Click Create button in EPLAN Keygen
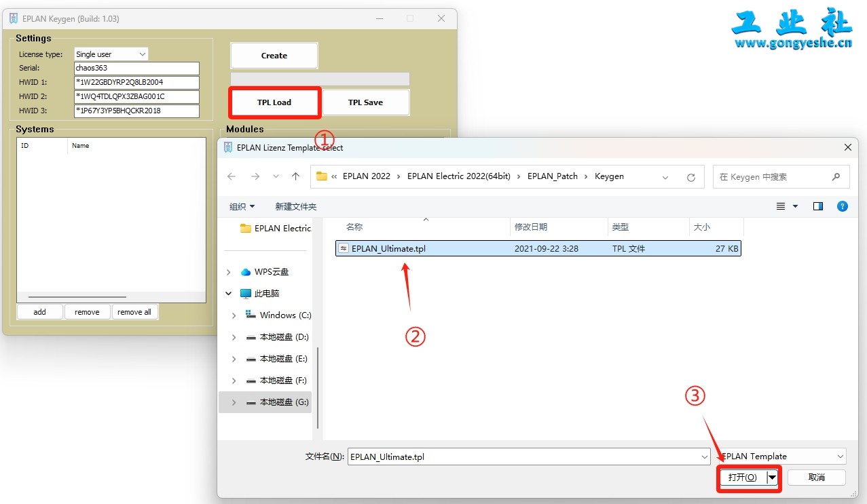867x504 pixels. [x=274, y=56]
